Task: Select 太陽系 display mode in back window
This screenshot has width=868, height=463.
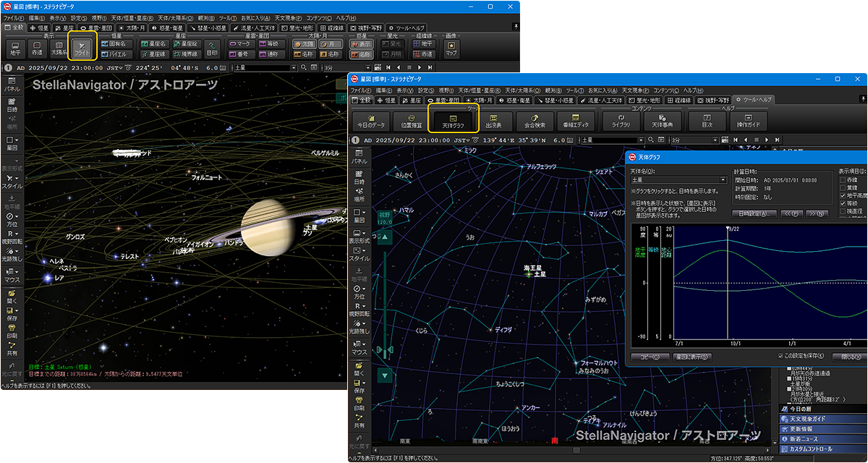Action: pyautogui.click(x=59, y=48)
